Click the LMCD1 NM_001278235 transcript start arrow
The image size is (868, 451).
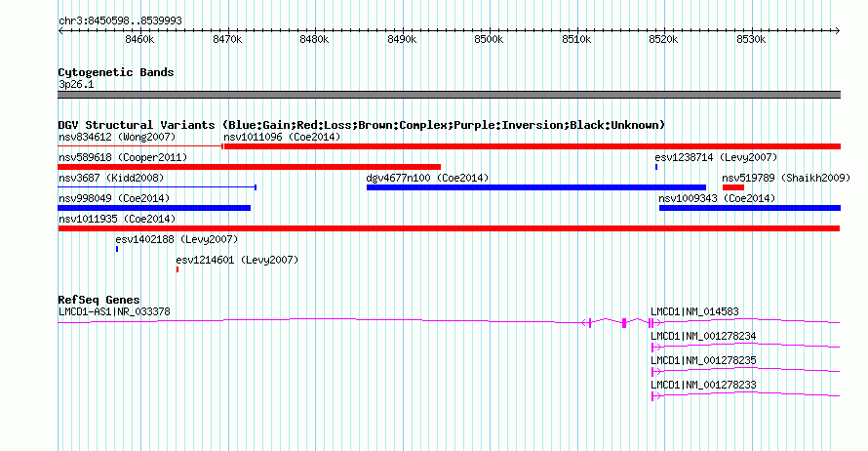656,372
